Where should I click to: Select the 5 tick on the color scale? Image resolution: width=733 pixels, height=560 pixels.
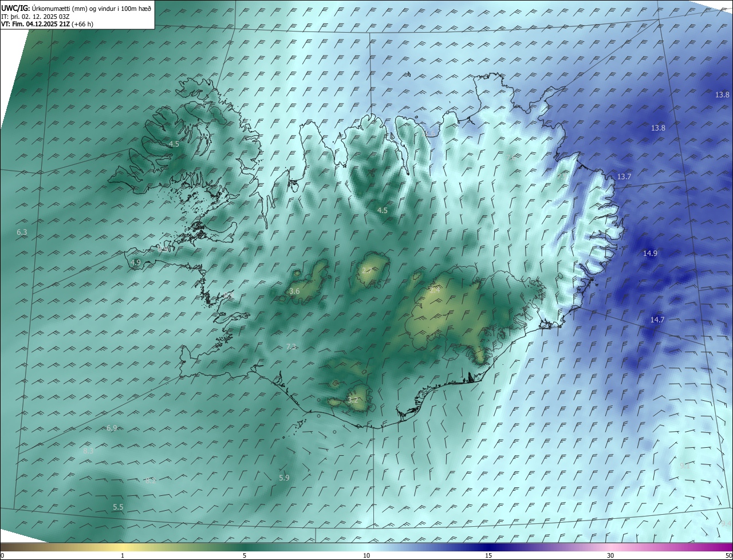pyautogui.click(x=245, y=556)
